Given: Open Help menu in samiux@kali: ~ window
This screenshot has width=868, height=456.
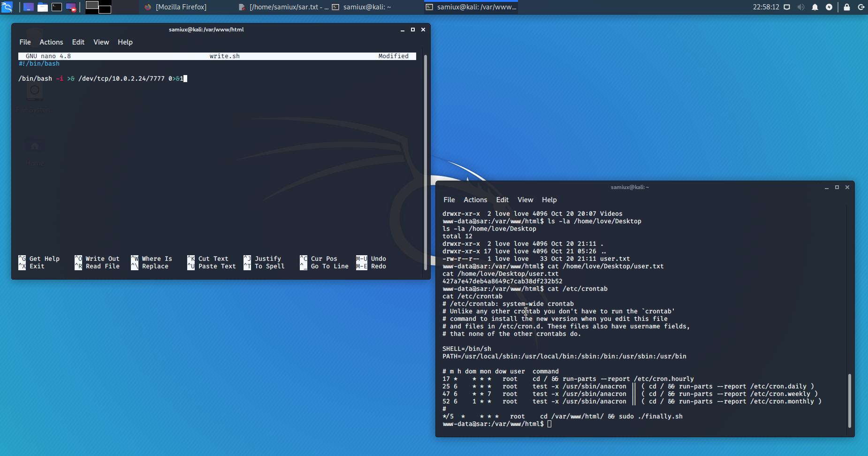Looking at the screenshot, I should (549, 200).
